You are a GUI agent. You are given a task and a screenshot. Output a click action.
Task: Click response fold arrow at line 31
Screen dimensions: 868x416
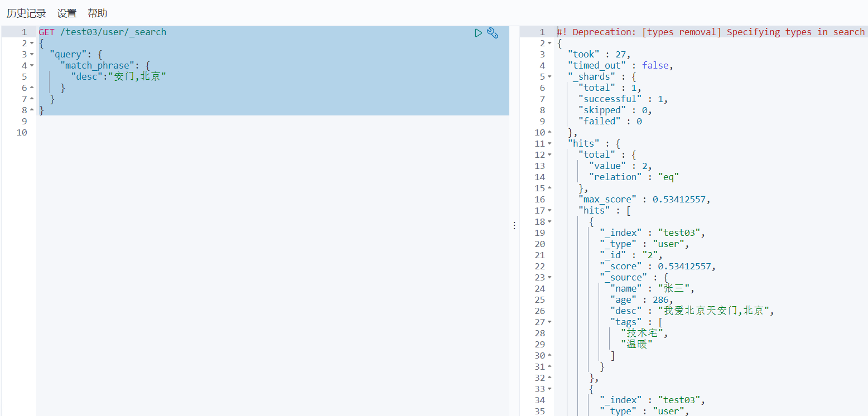tap(550, 367)
